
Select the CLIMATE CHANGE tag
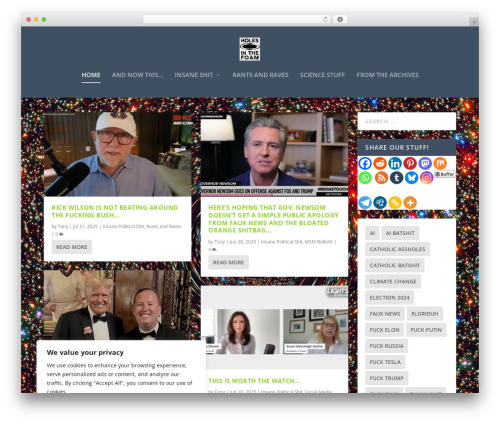(393, 281)
